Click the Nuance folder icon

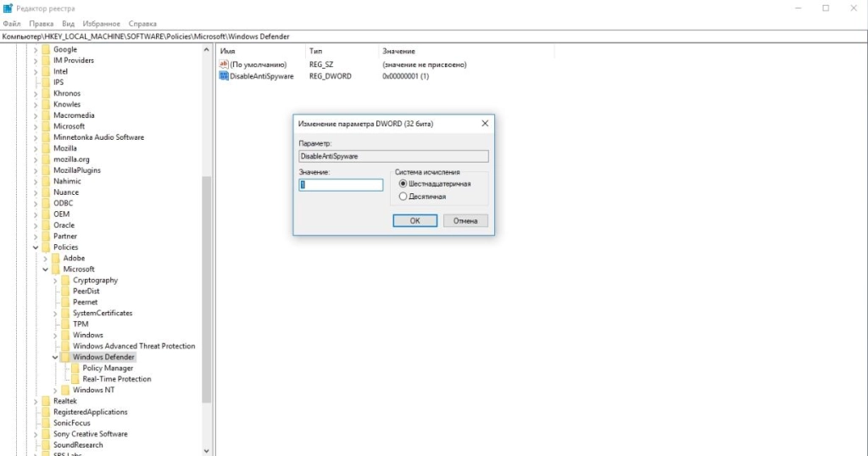tap(46, 192)
